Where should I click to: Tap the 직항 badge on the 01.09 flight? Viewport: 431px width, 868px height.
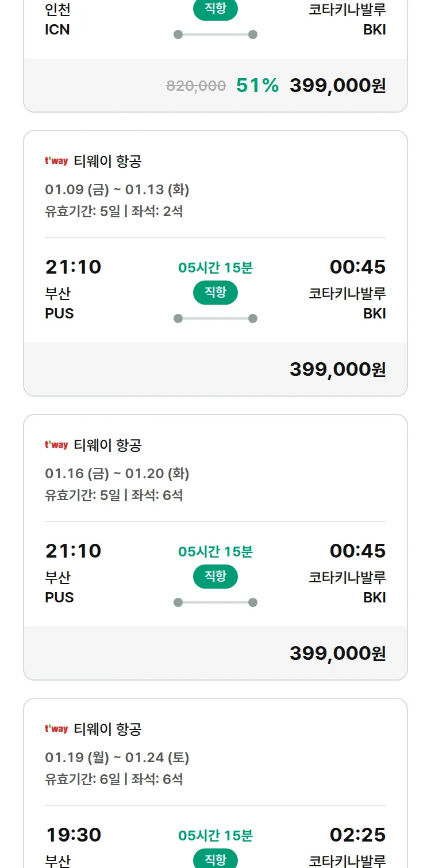215,293
